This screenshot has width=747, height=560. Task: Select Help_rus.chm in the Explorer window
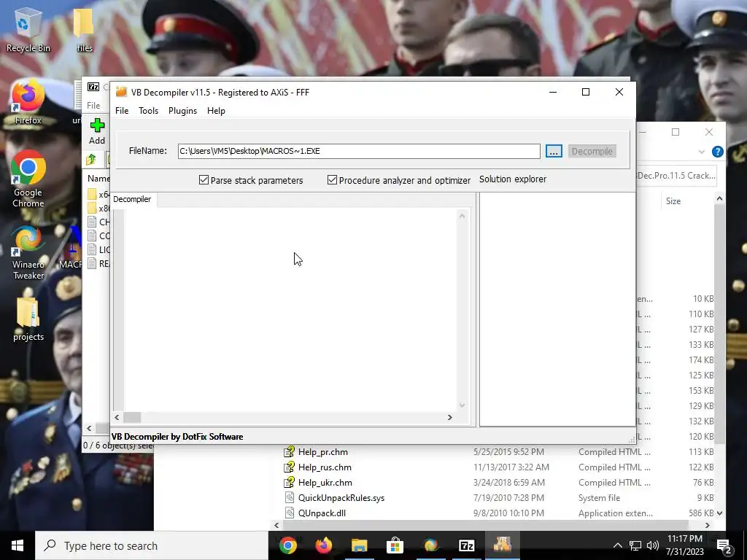(325, 467)
